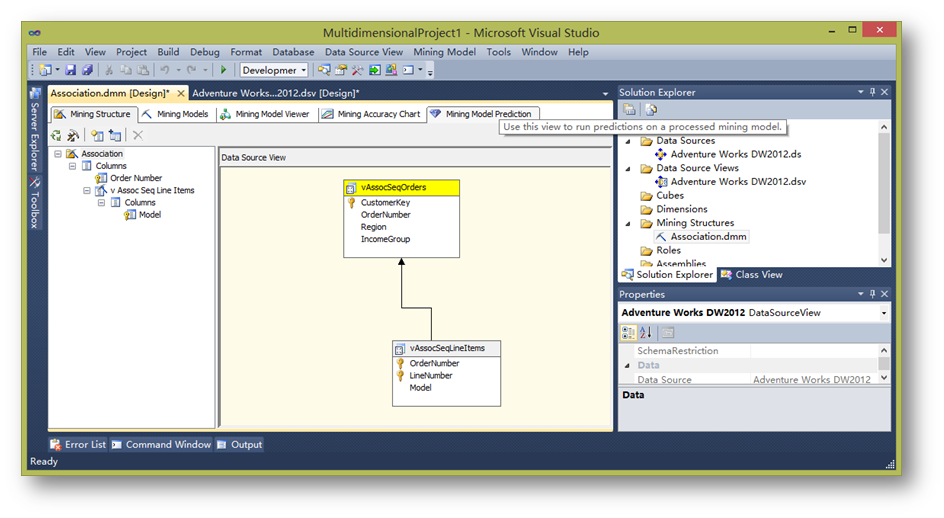The height and width of the screenshot is (518, 944).
Task: Switch to the Mining Models tab
Action: (x=176, y=114)
